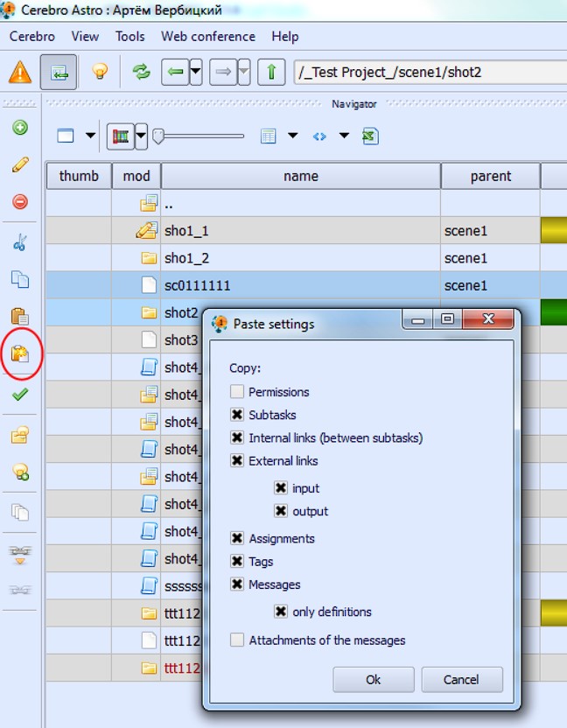Go back with the green left arrow

(x=175, y=72)
